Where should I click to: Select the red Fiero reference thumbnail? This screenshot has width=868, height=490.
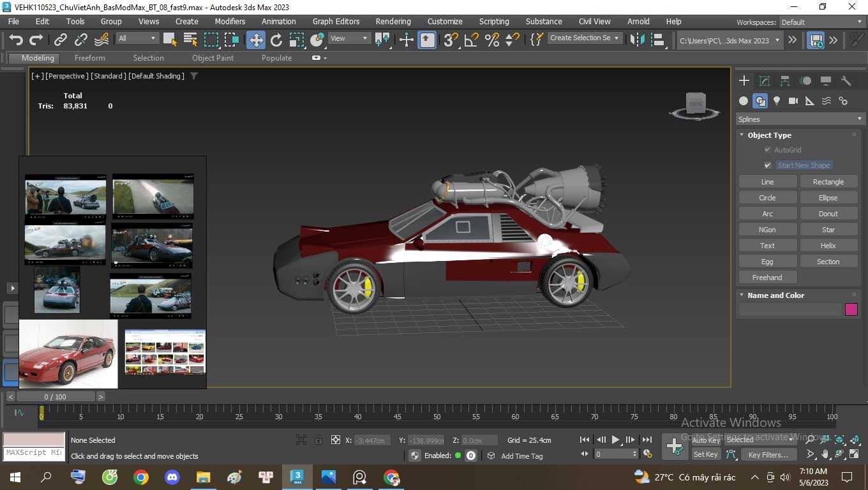[68, 354]
